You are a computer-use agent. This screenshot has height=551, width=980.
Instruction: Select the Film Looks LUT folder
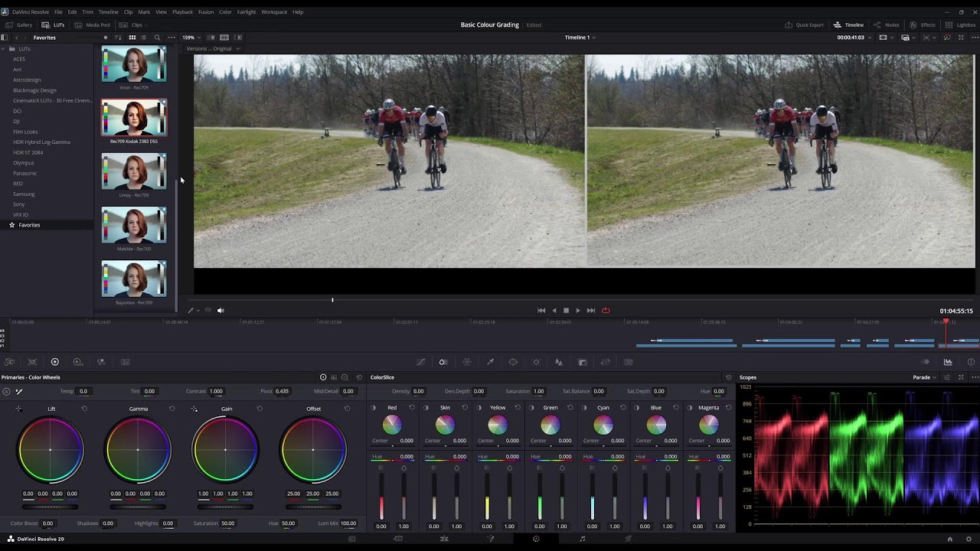(25, 132)
